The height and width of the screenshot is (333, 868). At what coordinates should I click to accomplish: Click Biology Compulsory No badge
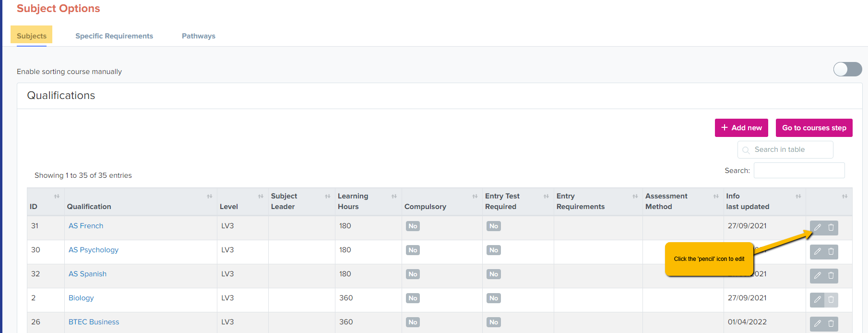413,298
